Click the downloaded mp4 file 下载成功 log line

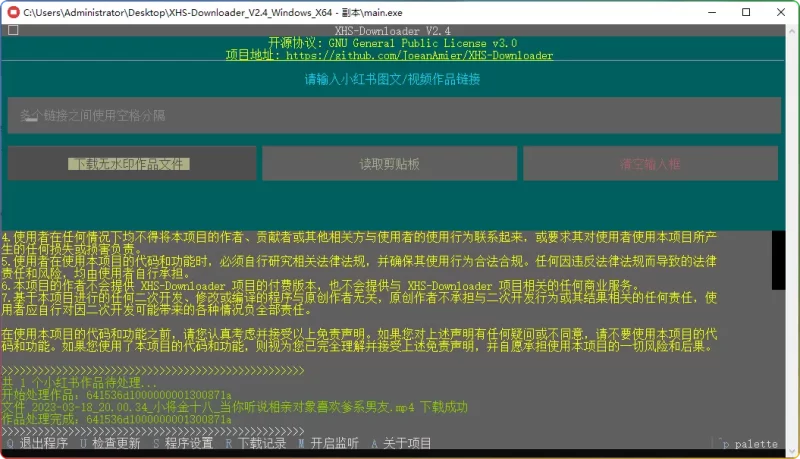click(234, 407)
